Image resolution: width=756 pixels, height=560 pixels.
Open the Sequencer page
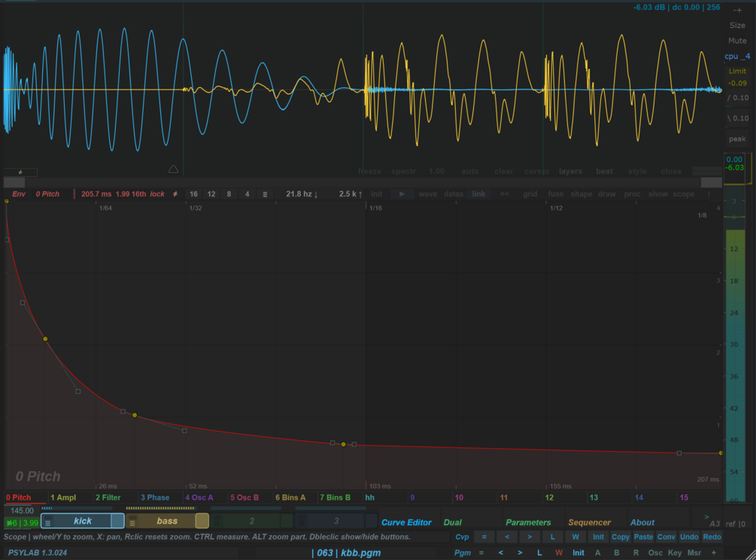pos(589,522)
